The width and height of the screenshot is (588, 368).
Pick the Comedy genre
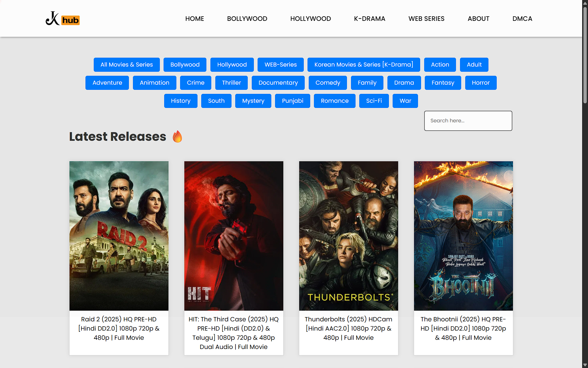328,83
